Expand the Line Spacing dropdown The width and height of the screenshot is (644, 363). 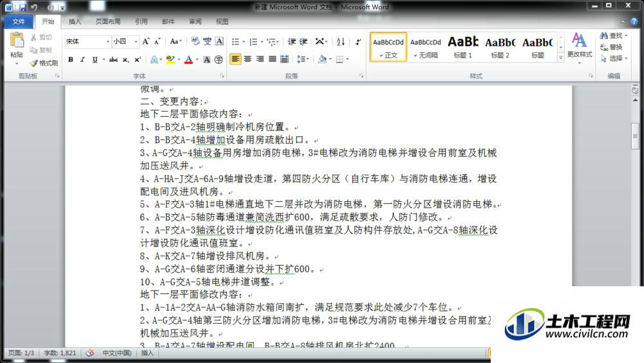tap(302, 59)
